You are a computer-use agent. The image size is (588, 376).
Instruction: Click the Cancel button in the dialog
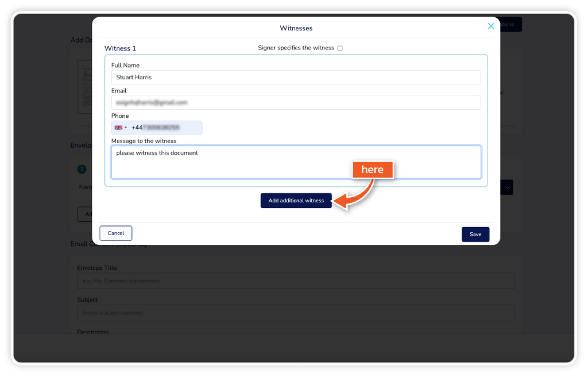(x=116, y=233)
